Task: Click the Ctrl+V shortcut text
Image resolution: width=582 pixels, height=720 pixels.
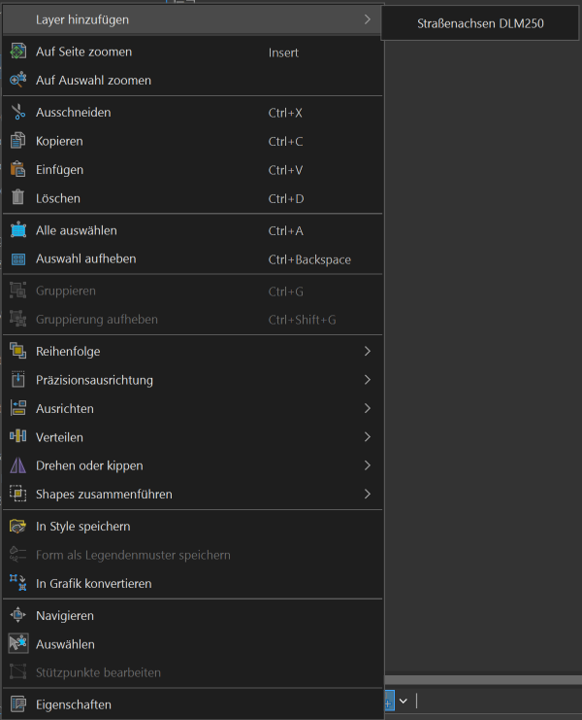Action: 285,170
